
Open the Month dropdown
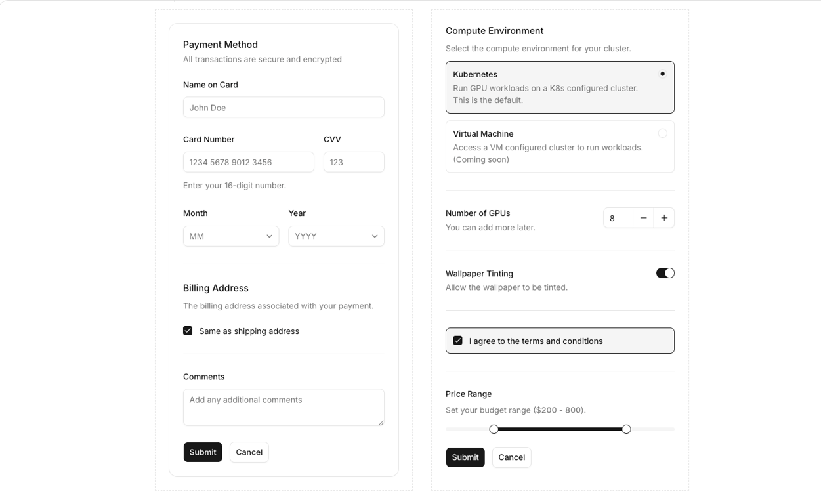click(x=231, y=236)
